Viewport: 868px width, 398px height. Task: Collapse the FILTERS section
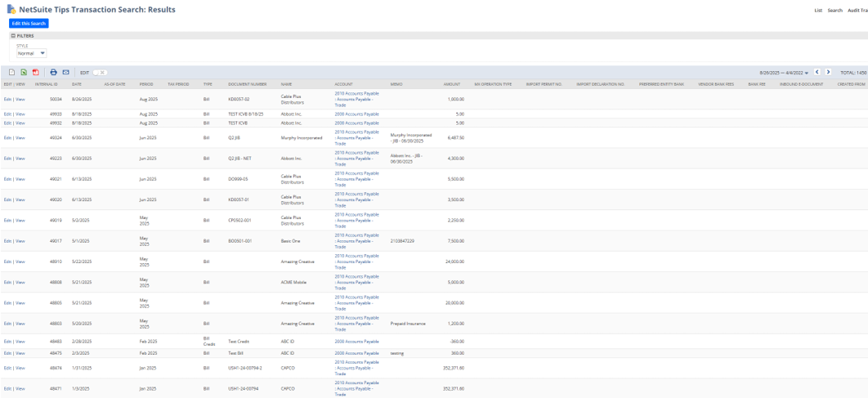tap(13, 36)
